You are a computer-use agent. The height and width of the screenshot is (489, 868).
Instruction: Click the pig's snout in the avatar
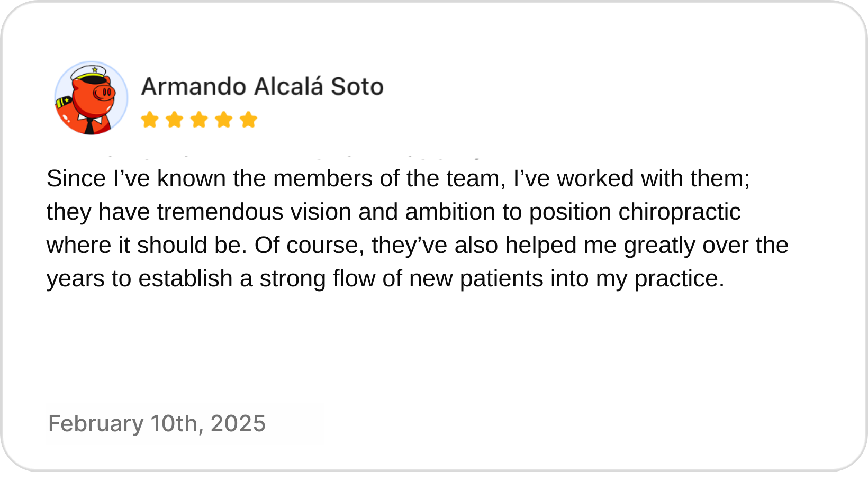tap(104, 93)
